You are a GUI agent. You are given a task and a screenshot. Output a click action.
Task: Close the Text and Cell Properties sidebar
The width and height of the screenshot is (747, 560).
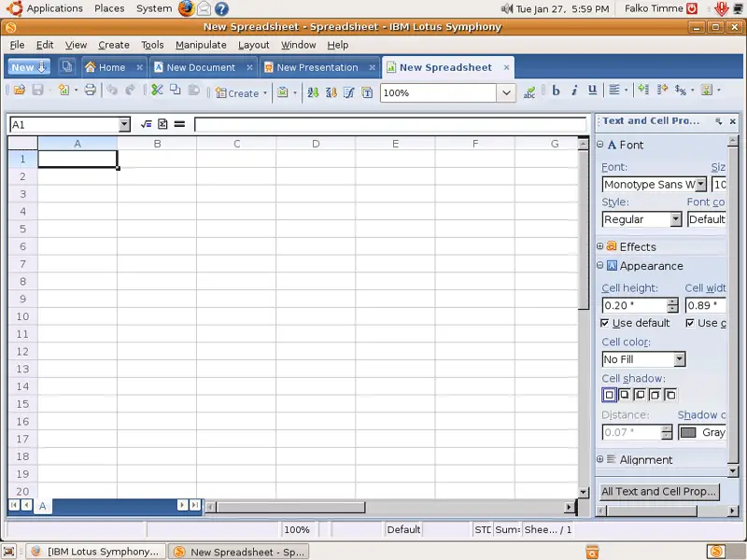pos(733,121)
